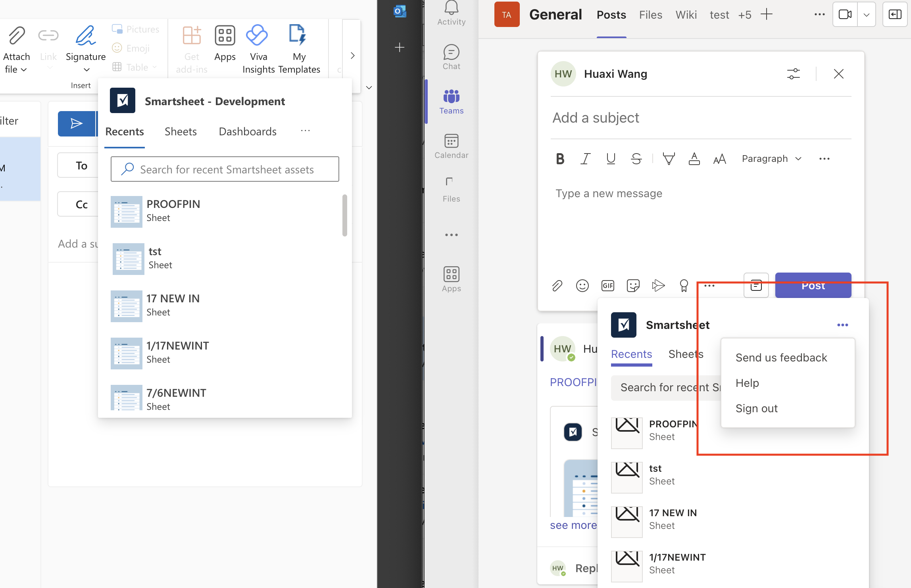The image size is (911, 588).
Task: Switch to the Files tab in General channel
Action: click(650, 14)
